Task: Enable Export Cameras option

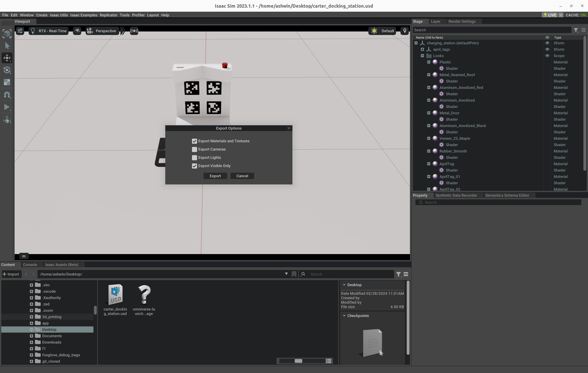Action: pos(194,149)
